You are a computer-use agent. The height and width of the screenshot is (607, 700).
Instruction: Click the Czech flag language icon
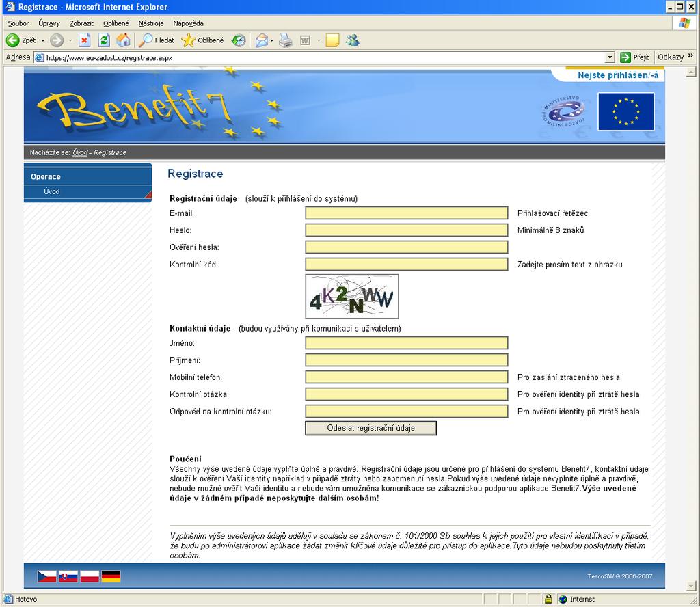pyautogui.click(x=47, y=576)
